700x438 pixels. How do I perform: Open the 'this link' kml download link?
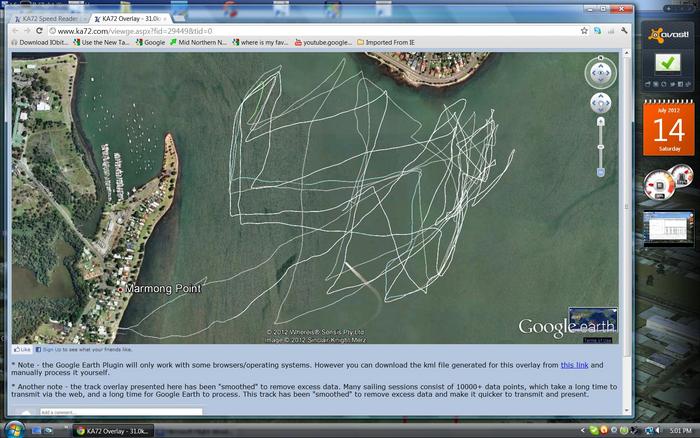(574, 365)
